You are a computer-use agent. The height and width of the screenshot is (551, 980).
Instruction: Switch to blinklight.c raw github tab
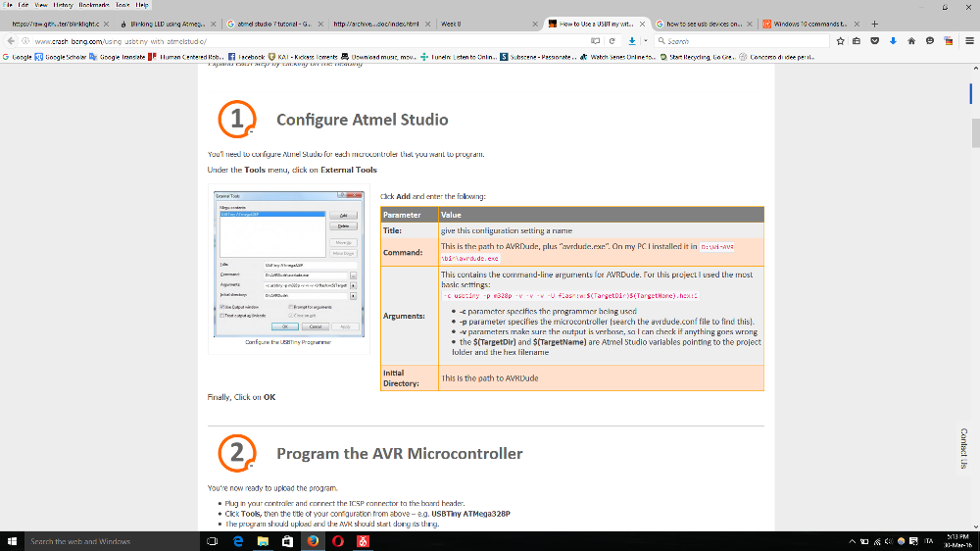(x=55, y=24)
